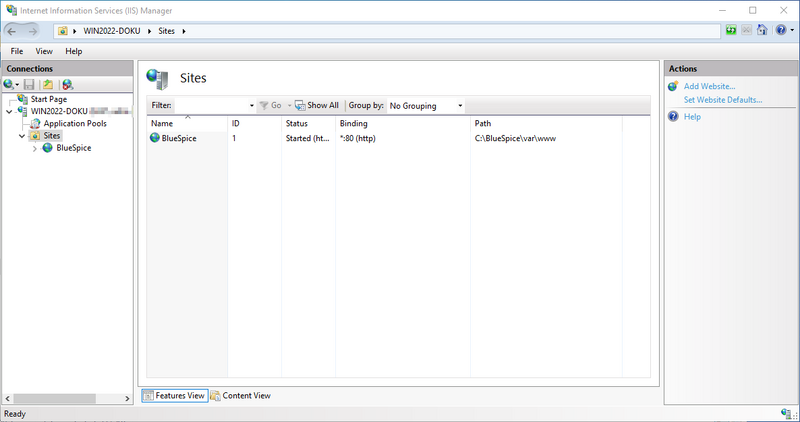Click the navigation Back arrow button
The image size is (800, 422).
click(x=13, y=31)
